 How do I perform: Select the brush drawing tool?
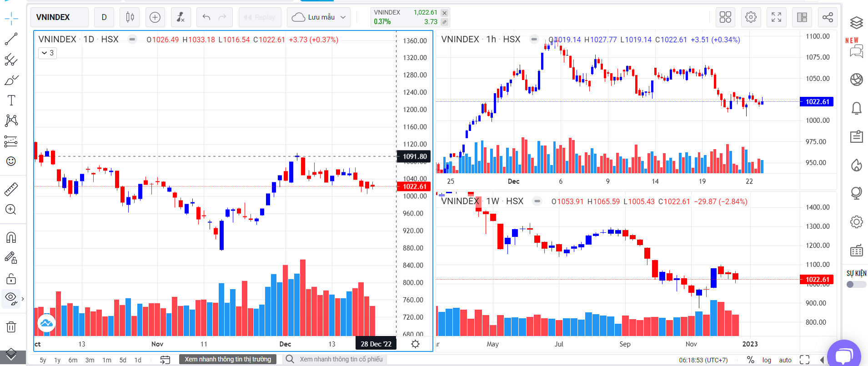pyautogui.click(x=11, y=80)
